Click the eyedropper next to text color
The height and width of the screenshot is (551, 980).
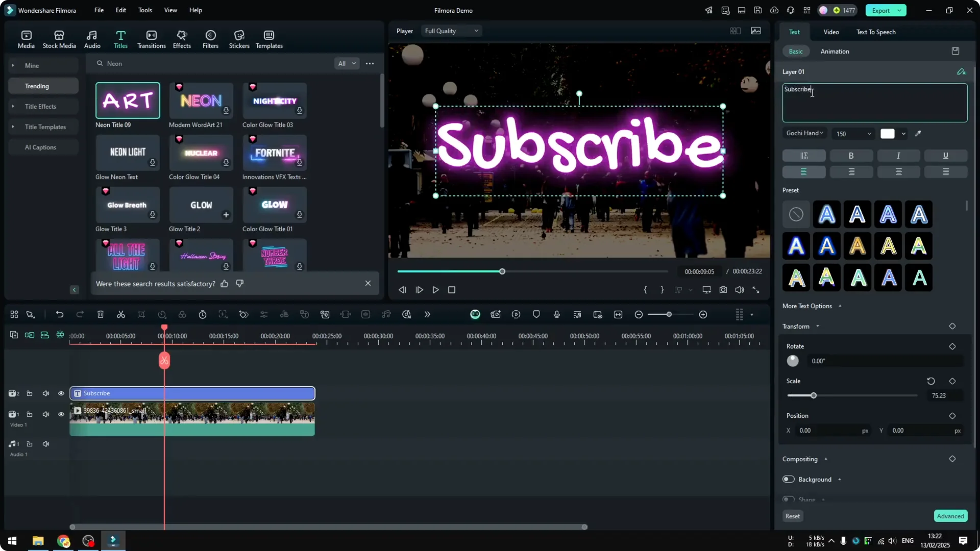pyautogui.click(x=918, y=133)
